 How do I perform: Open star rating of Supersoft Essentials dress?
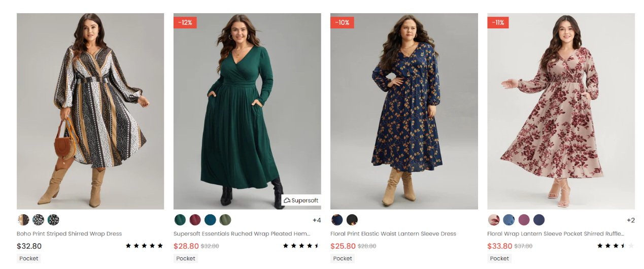pos(301,246)
